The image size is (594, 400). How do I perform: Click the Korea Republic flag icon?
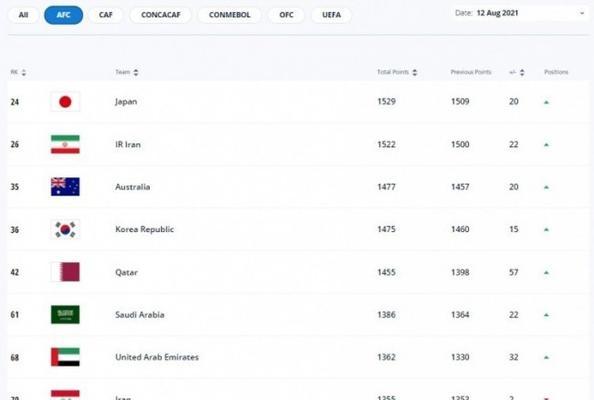[65, 230]
